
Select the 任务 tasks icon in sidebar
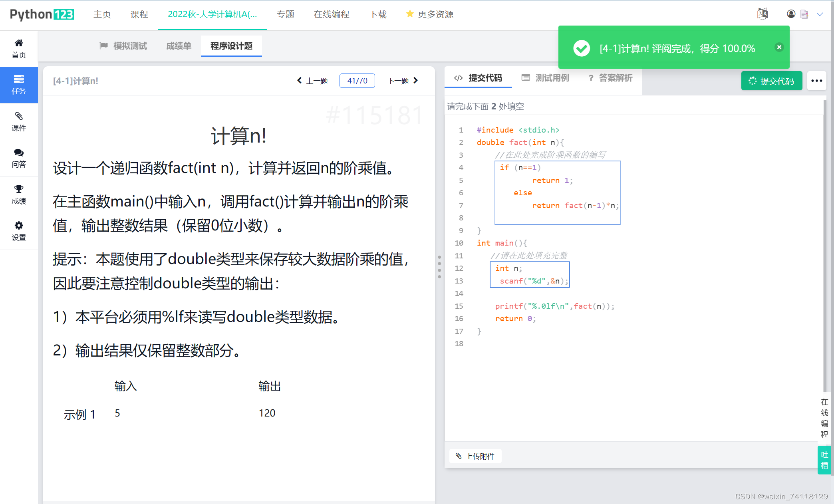(19, 85)
